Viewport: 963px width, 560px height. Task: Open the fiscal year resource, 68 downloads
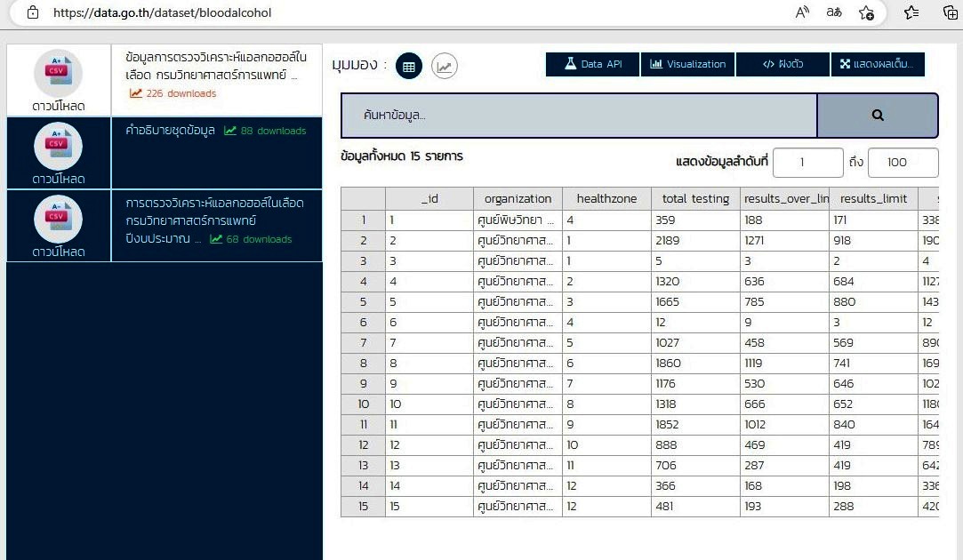point(217,226)
